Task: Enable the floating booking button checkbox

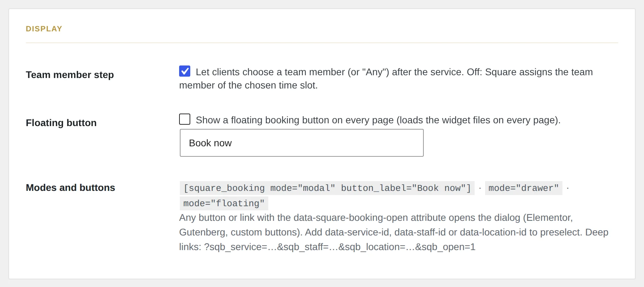Action: coord(185,119)
